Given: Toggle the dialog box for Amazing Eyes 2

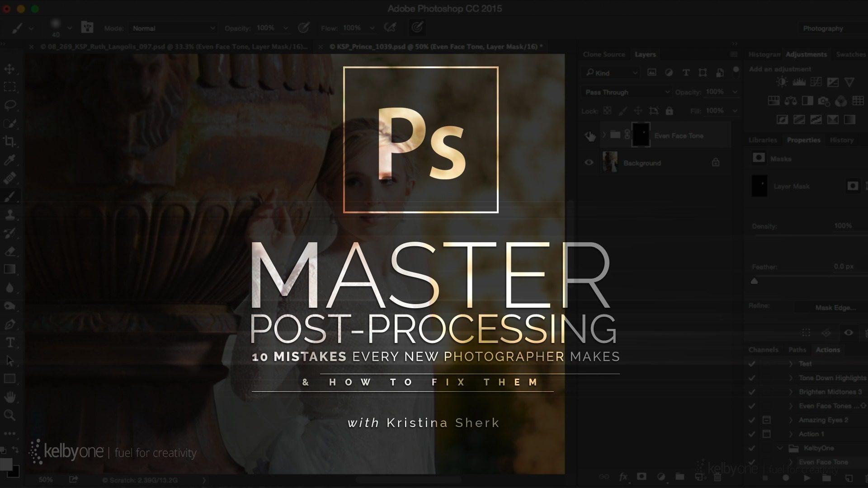Looking at the screenshot, I should pos(767,420).
